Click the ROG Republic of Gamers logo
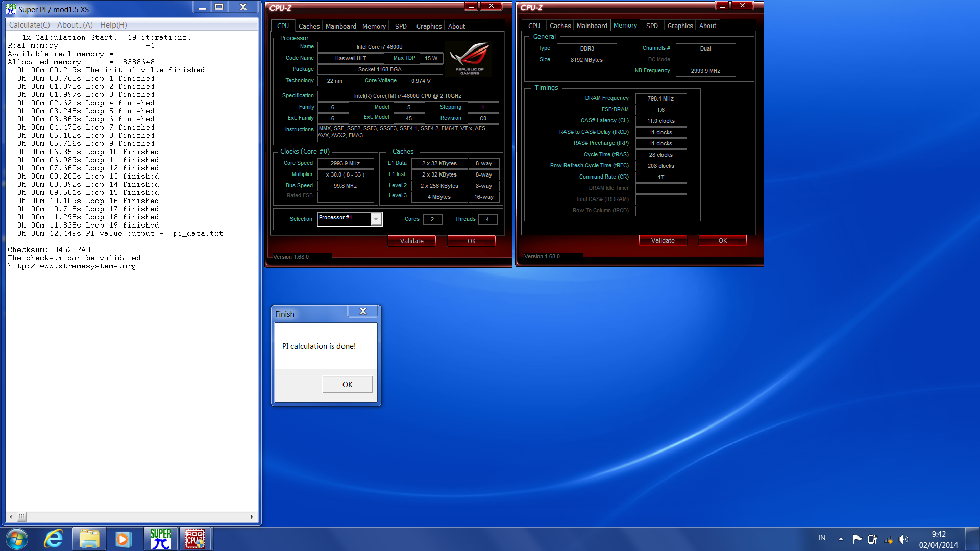The image size is (980, 551). pos(470,58)
